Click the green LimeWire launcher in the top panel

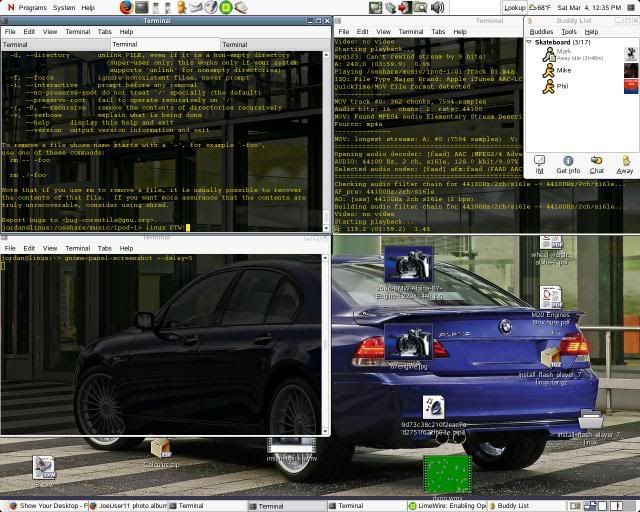tap(225, 7)
